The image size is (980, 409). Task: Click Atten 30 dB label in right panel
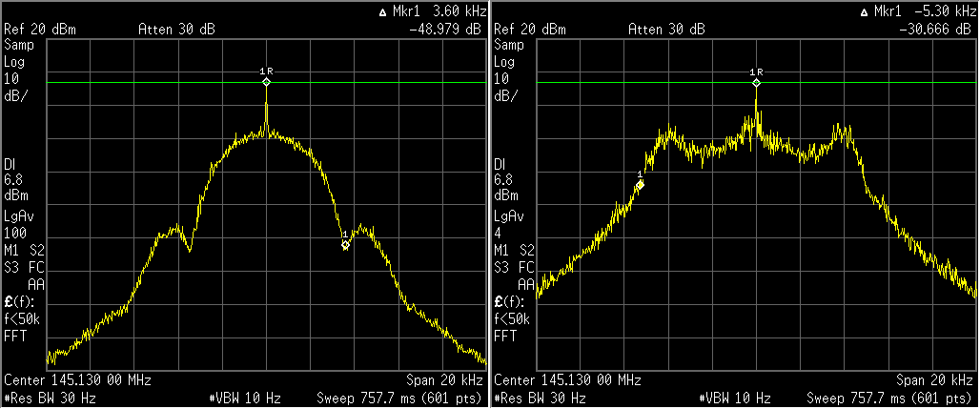pos(666,30)
